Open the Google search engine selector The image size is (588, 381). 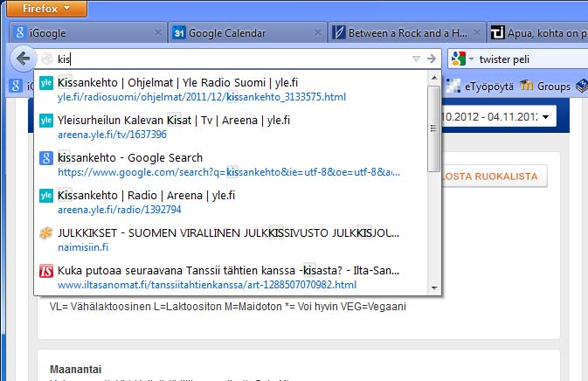click(463, 59)
